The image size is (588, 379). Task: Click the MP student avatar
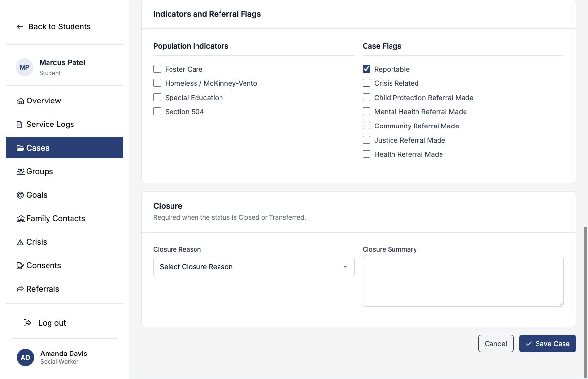24,67
